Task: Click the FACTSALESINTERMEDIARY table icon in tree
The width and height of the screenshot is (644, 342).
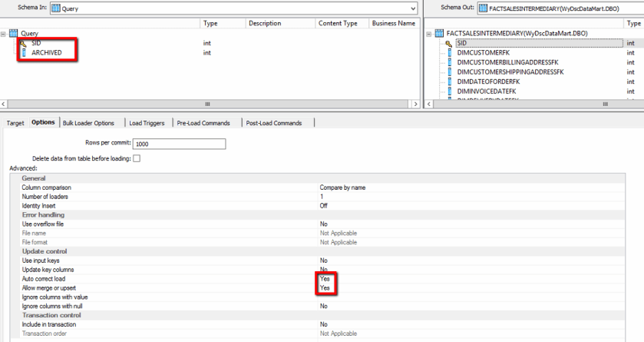Action: (439, 34)
